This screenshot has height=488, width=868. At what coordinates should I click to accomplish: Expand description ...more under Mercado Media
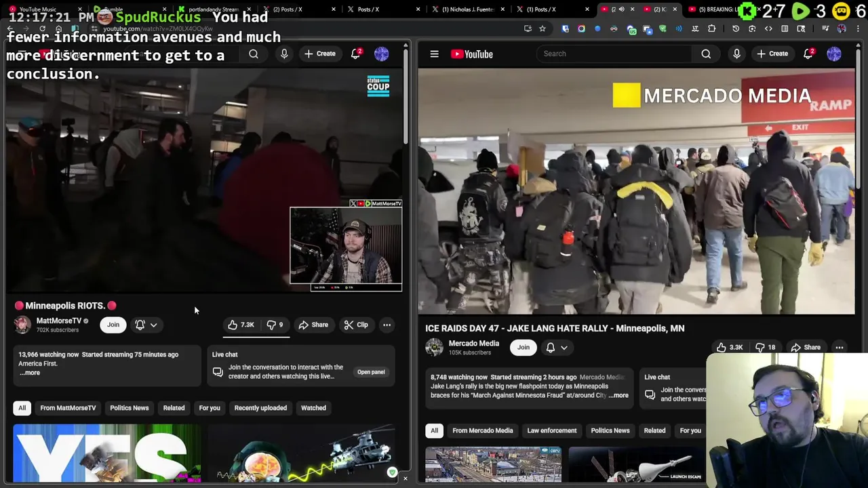[x=618, y=395]
